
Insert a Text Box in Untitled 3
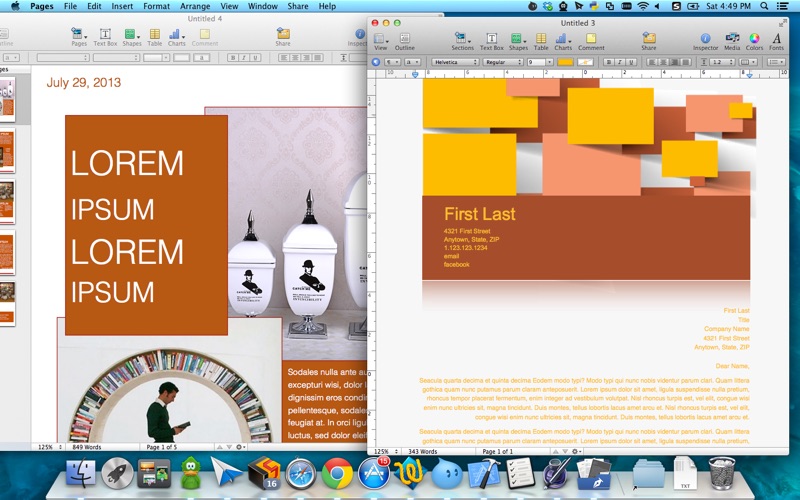[x=491, y=38]
